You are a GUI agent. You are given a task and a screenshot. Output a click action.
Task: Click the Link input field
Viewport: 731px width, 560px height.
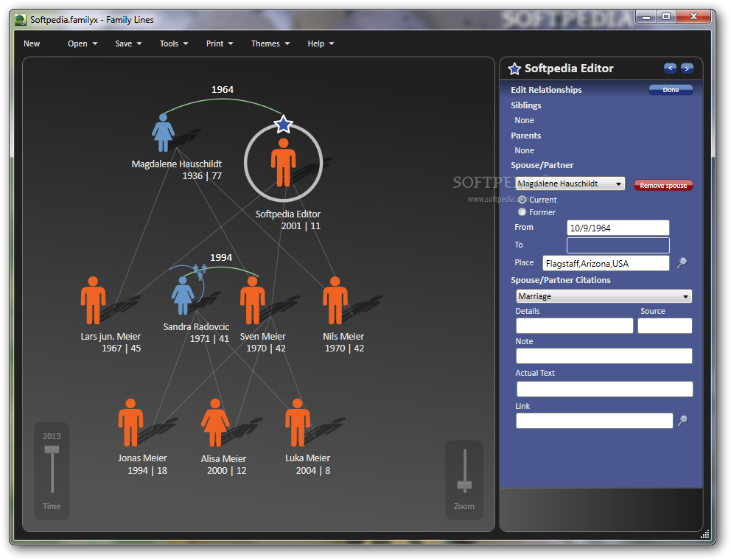(x=595, y=421)
